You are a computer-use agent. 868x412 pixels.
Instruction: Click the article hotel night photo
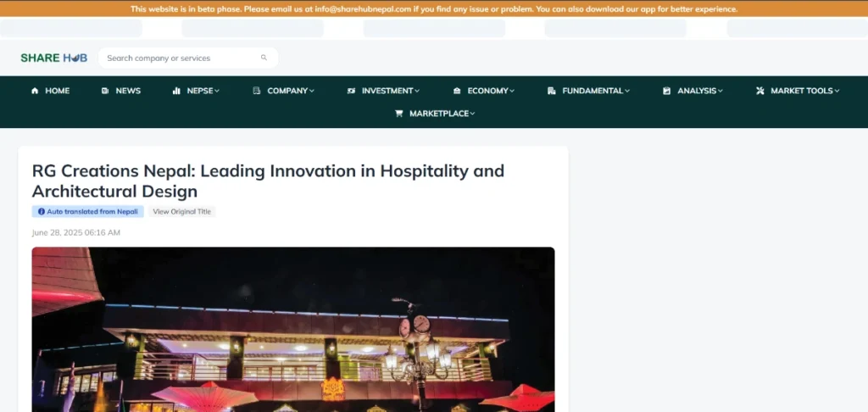click(x=292, y=330)
